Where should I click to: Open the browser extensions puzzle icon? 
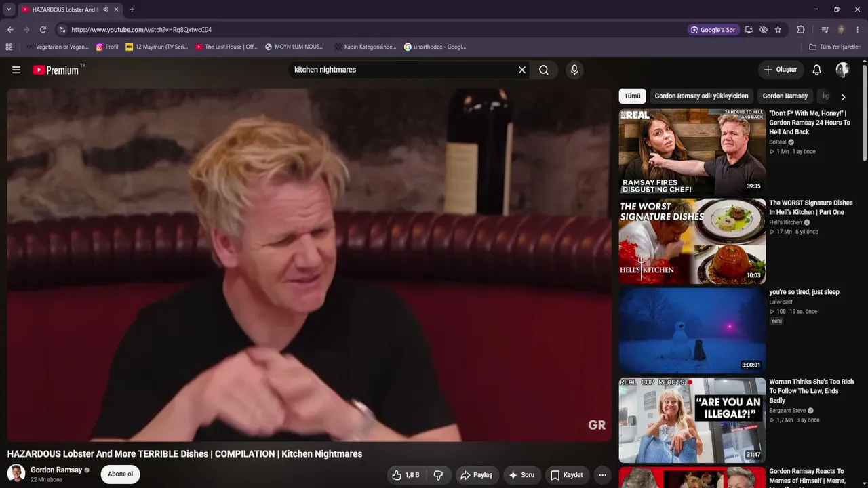[801, 30]
